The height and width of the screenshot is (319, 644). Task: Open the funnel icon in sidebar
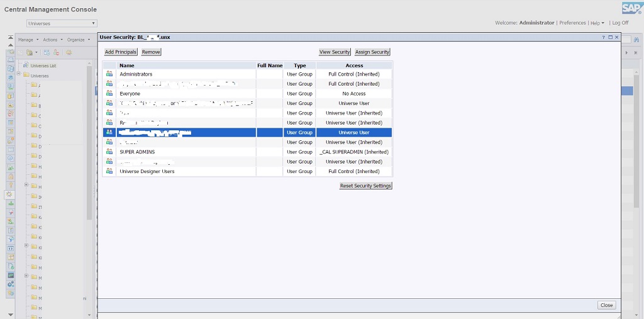pos(11,239)
